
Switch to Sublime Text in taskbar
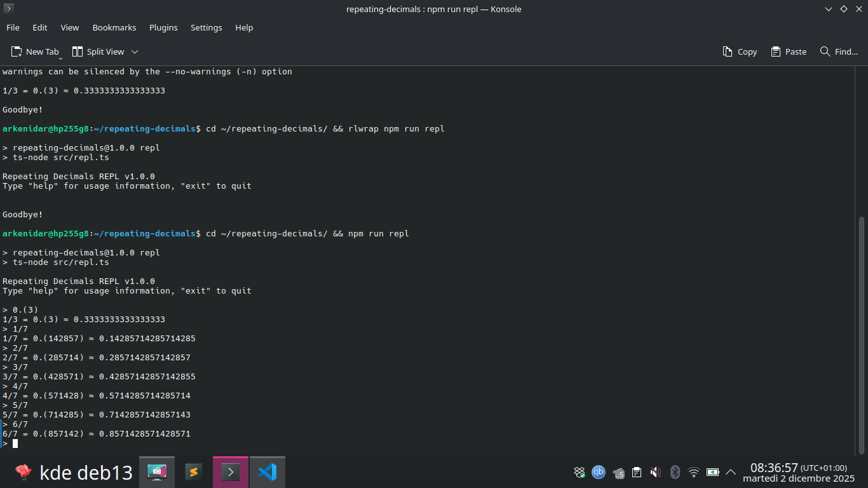(x=194, y=472)
